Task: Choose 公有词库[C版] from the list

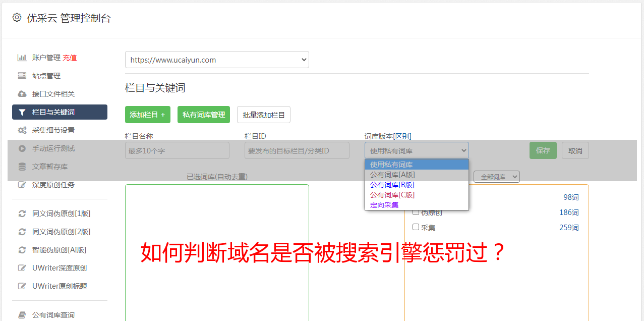Action: tap(417, 195)
